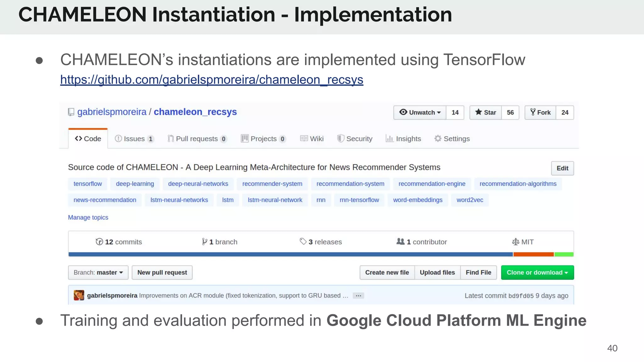
Task: View the 24 forks count
Action: tap(565, 112)
